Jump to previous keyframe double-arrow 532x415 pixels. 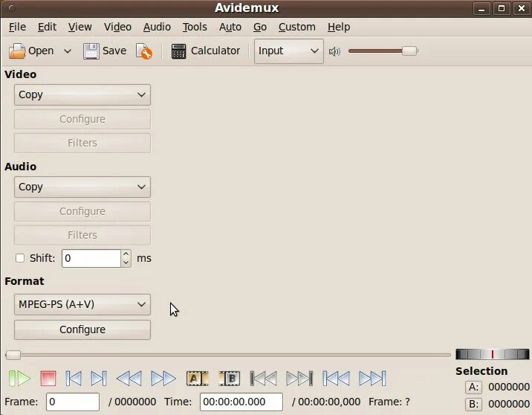[x=129, y=379]
